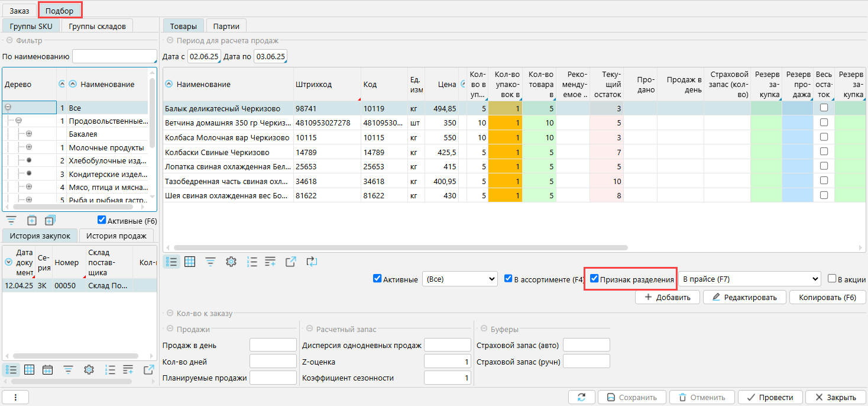The height and width of the screenshot is (406, 868).
Task: Click the gear settings icon under products table
Action: [x=231, y=262]
